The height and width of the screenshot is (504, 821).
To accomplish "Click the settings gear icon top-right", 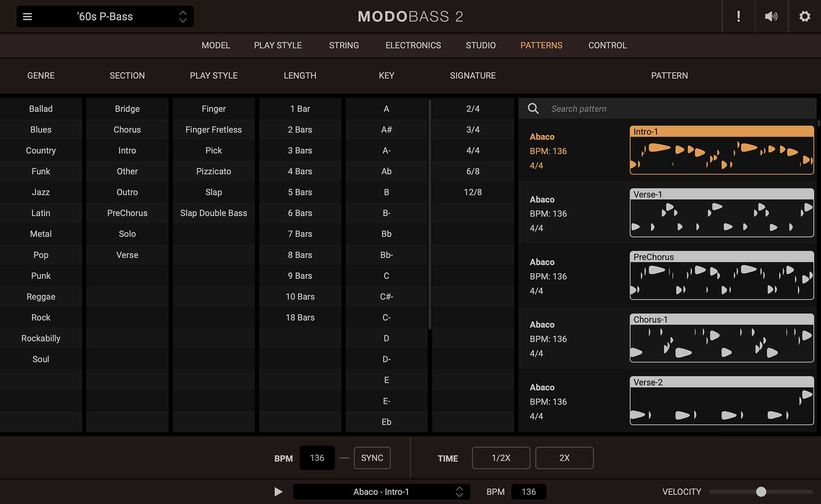I will tap(804, 16).
